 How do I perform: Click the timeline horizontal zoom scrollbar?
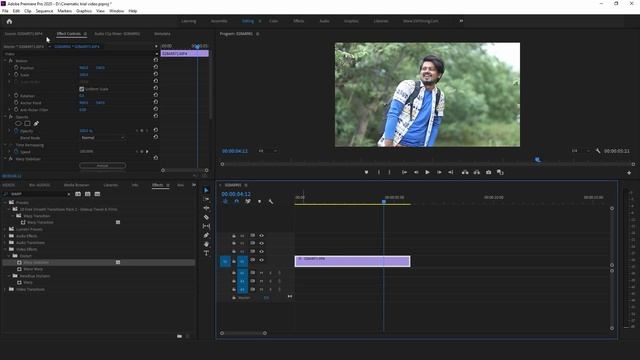243,333
